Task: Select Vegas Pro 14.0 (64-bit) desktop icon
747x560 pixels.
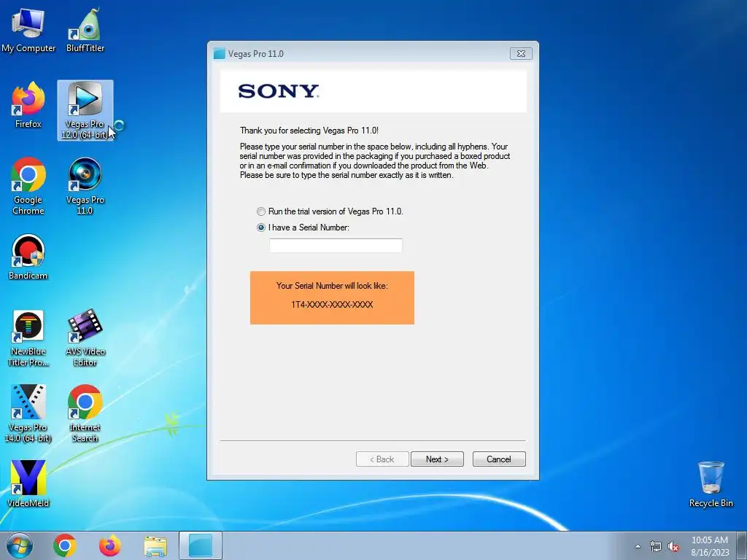Action: tap(28, 414)
